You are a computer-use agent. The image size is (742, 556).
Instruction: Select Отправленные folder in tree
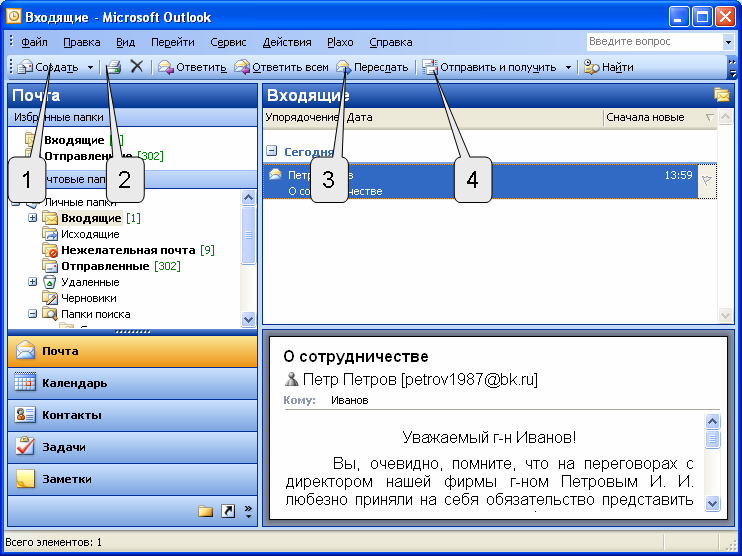coord(105,266)
